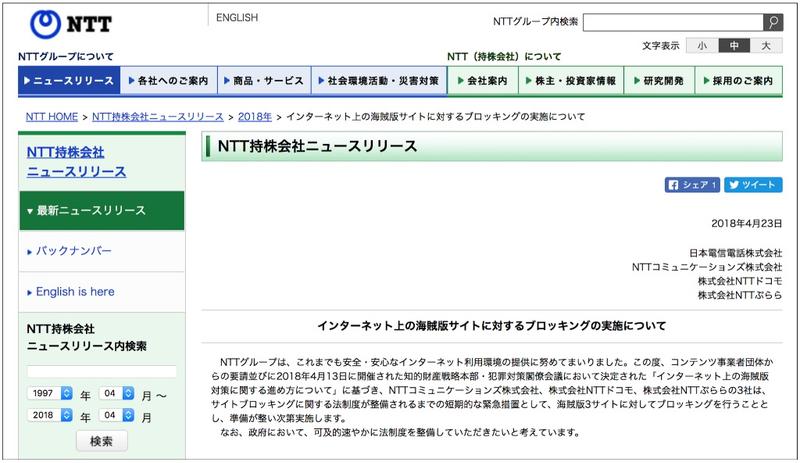Set font size to 小
This screenshot has width=800, height=463.
pos(702,45)
